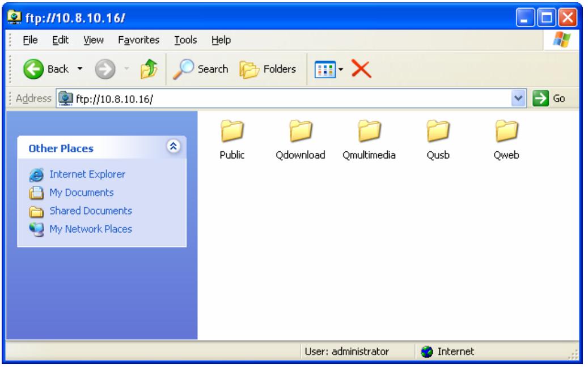Image resolution: width=588 pixels, height=367 pixels.
Task: Select the Qdownload folder icon
Action: coord(301,131)
